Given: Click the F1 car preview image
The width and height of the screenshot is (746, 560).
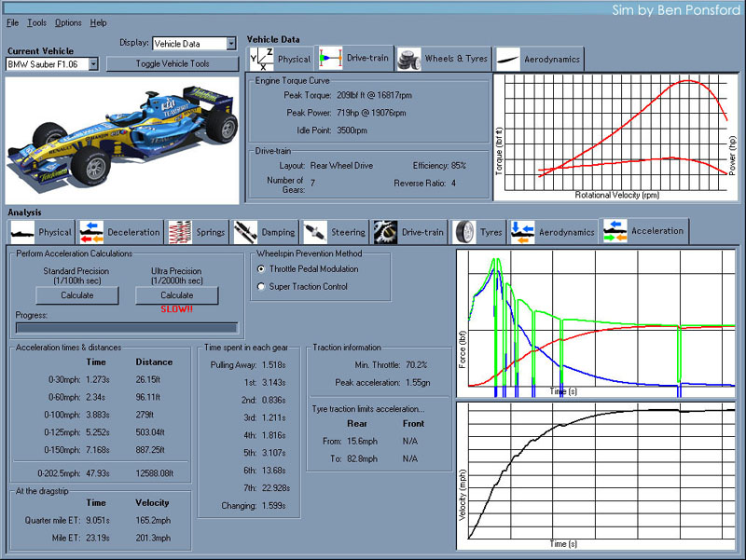Looking at the screenshot, I should coord(122,141).
